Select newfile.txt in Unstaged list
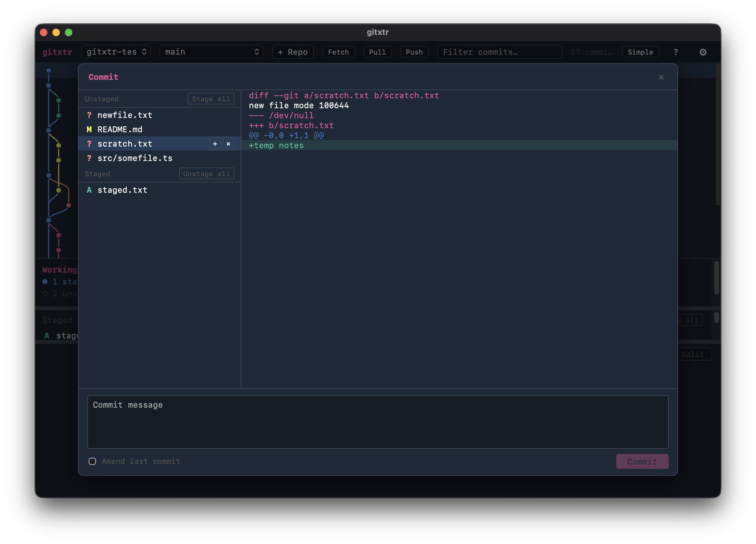The width and height of the screenshot is (756, 544). pyautogui.click(x=160, y=115)
